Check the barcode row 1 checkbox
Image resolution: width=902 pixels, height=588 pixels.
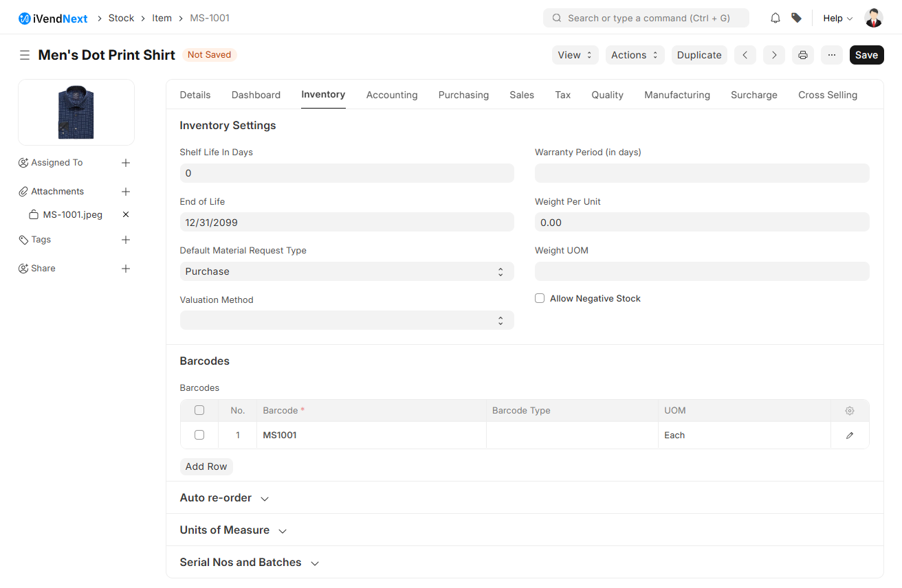coord(199,435)
